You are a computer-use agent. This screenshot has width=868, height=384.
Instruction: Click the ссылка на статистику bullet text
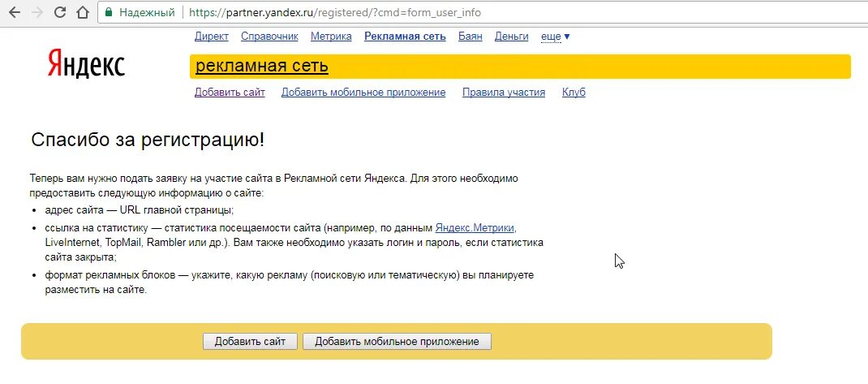pos(294,243)
